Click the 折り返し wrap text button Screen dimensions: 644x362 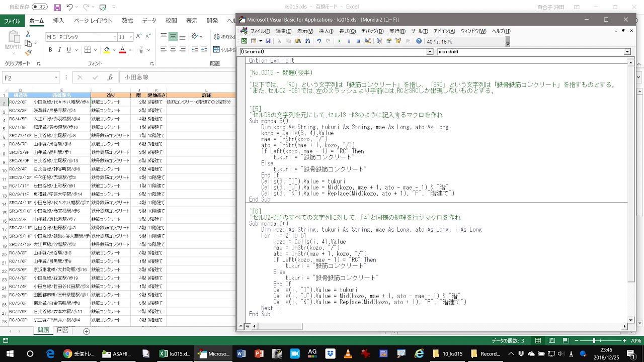point(224,37)
